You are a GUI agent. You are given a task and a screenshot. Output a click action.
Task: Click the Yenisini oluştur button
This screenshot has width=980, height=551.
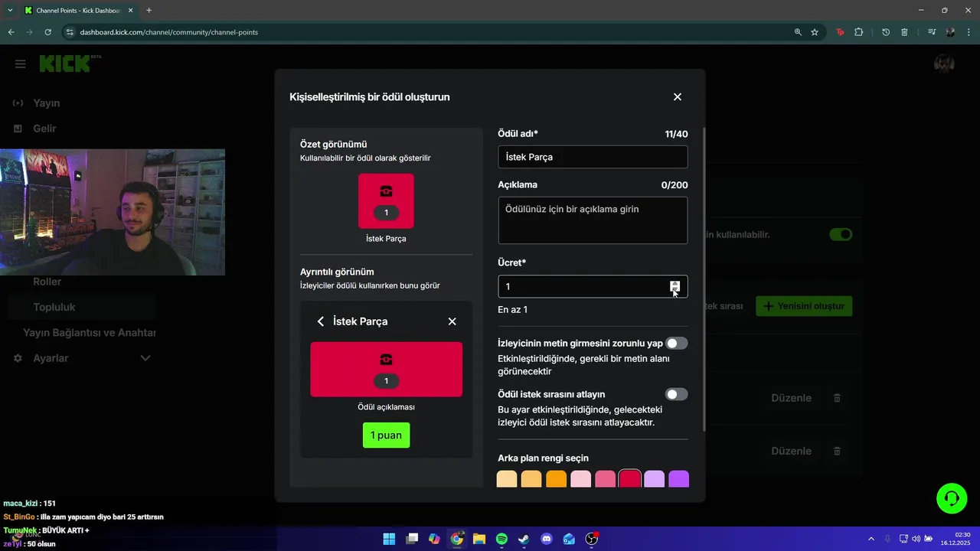coord(804,306)
